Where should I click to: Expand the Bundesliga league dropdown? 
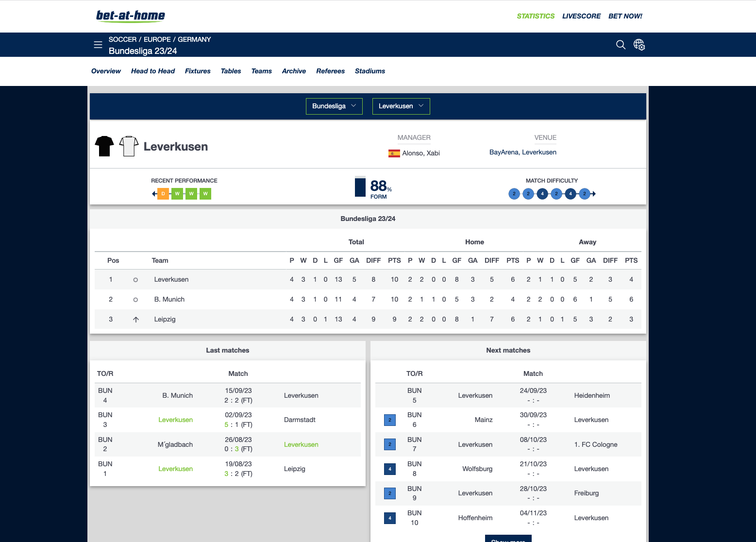tap(334, 106)
